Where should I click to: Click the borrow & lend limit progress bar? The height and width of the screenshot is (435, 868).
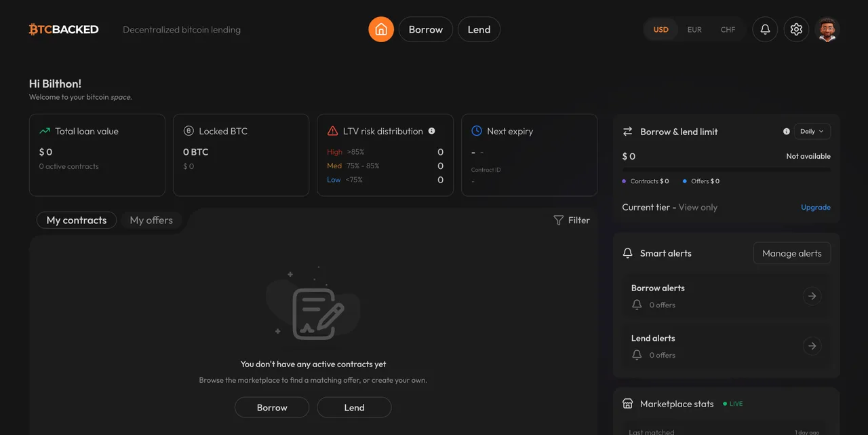(726, 168)
